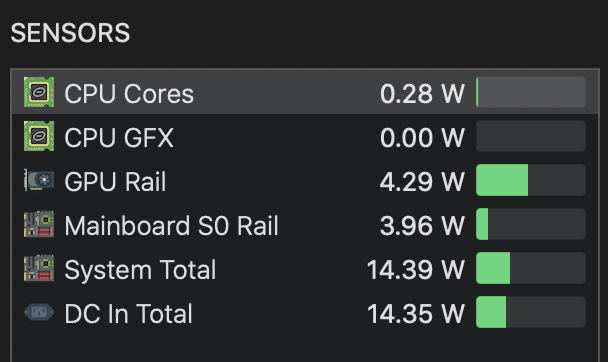Click the 14.39 W System Total reading

(x=415, y=270)
